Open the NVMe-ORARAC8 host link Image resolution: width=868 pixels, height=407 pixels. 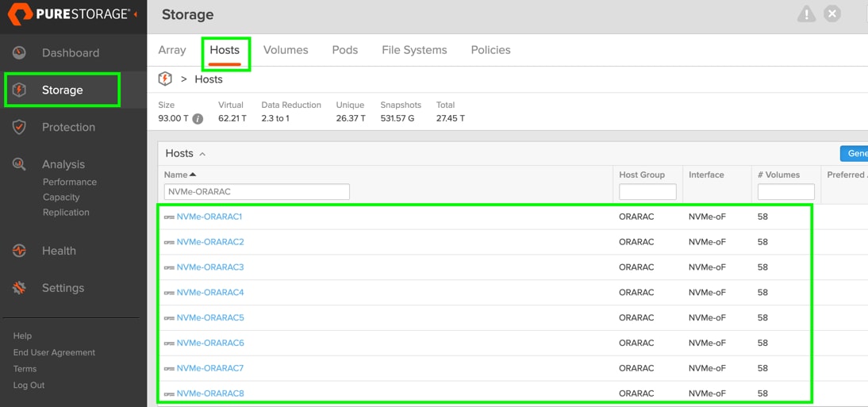pos(210,394)
